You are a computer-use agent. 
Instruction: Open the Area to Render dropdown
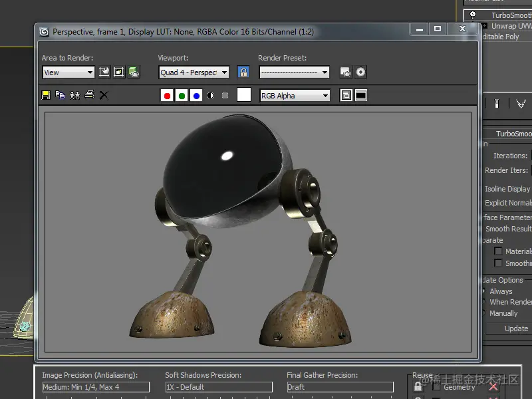[x=68, y=72]
